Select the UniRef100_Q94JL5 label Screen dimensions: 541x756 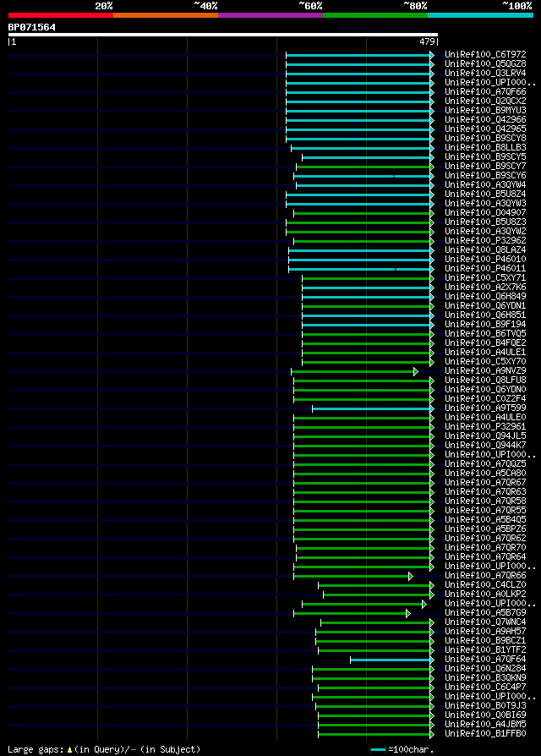485,436
